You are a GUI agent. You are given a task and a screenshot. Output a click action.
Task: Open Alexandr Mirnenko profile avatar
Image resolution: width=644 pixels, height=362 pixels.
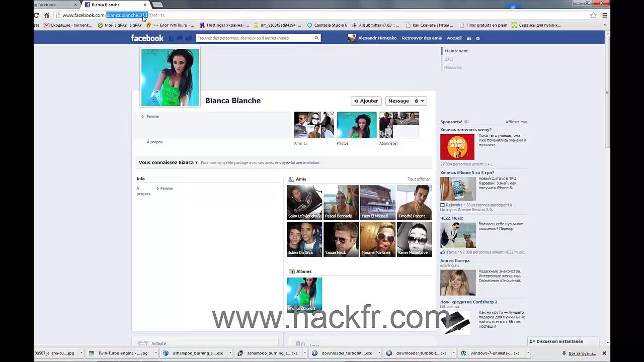click(352, 38)
